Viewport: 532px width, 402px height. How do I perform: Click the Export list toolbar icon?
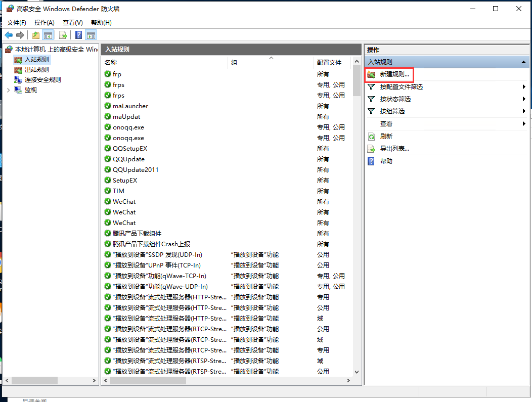click(x=63, y=35)
